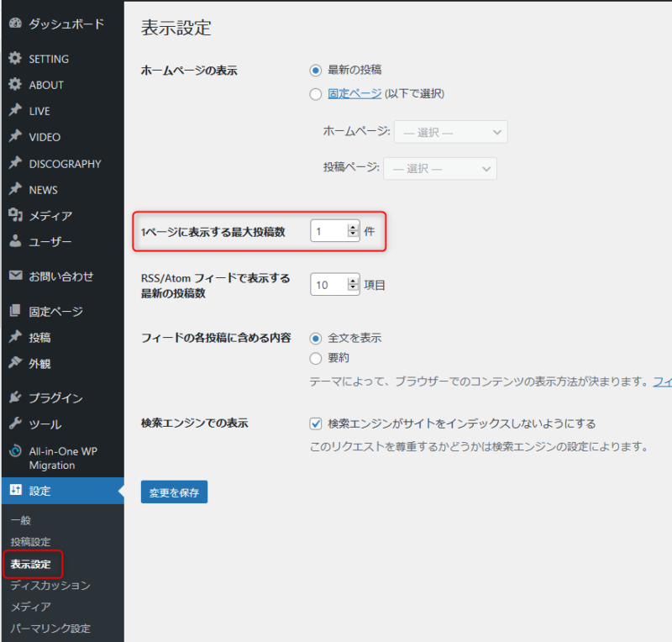Open the ツール wrench icon
The height and width of the screenshot is (642, 672).
click(x=15, y=424)
